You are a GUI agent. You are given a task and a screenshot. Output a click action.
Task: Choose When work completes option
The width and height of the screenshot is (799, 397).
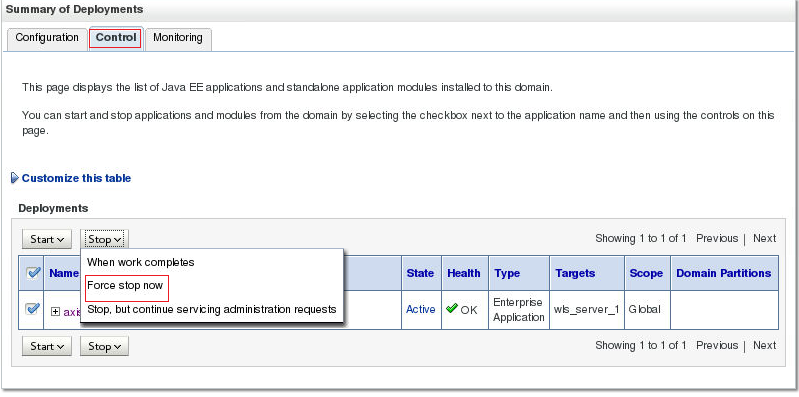point(141,262)
